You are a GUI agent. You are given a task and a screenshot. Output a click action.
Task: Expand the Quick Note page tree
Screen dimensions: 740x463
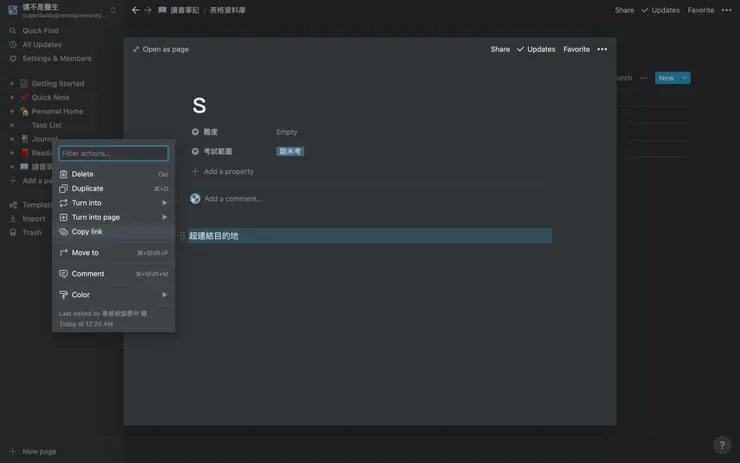(x=12, y=97)
